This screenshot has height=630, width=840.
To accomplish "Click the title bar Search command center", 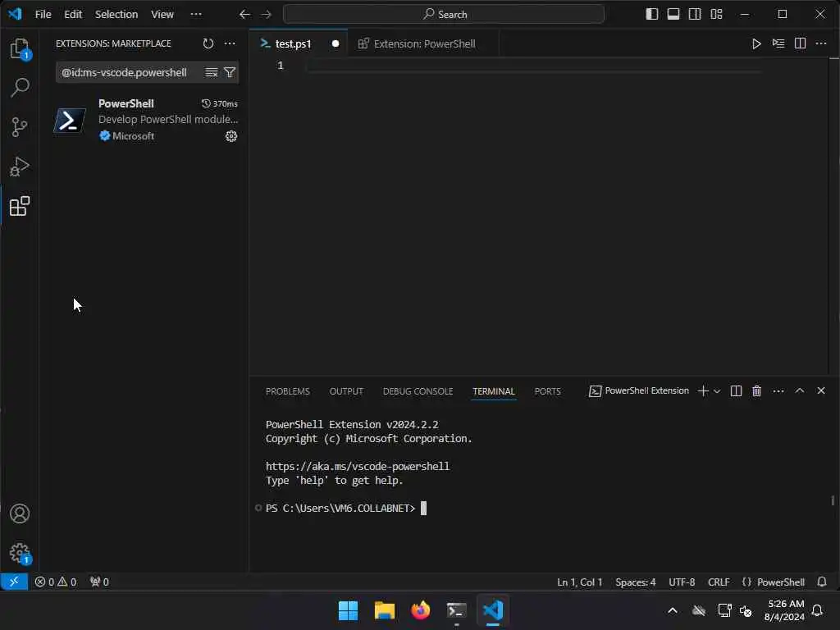I will point(444,15).
